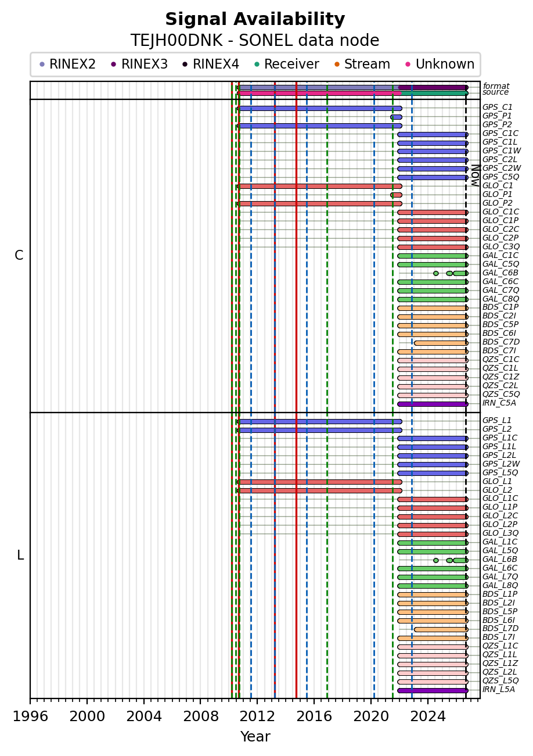Image resolution: width=533 pixels, height=756 pixels.
Task: Click the GAL_C1C row label
Action: [500, 256]
